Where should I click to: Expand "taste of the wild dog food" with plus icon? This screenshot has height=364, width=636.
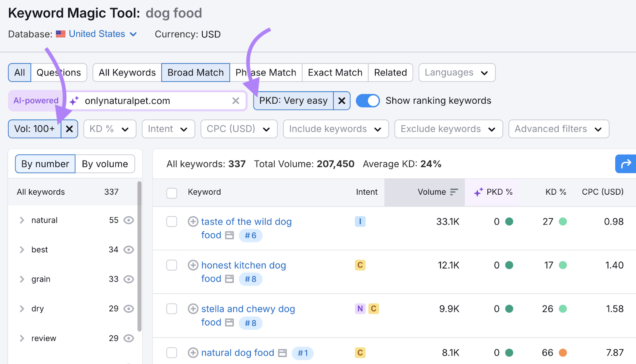click(x=193, y=221)
